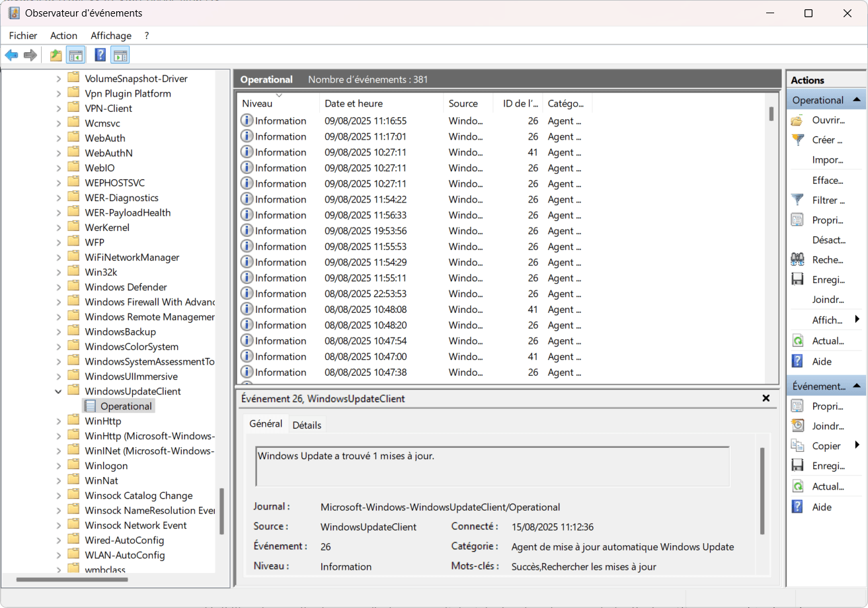Click the Windows Defender folder icon
Image resolution: width=868 pixels, height=608 pixels.
[x=73, y=286]
